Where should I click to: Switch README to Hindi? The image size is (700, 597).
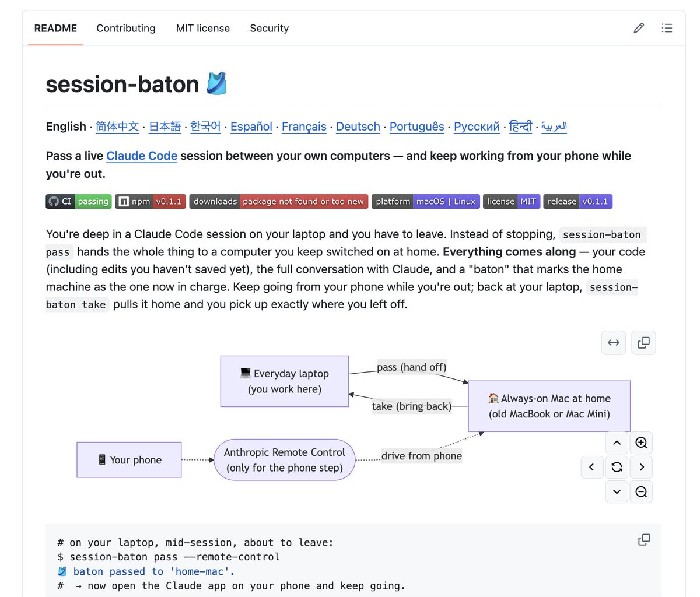[x=521, y=127]
